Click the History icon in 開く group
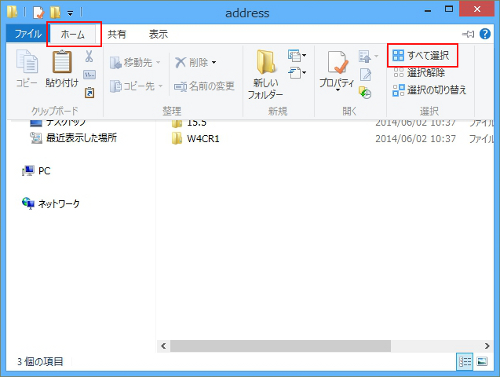This screenshot has width=500, height=377. point(365,92)
